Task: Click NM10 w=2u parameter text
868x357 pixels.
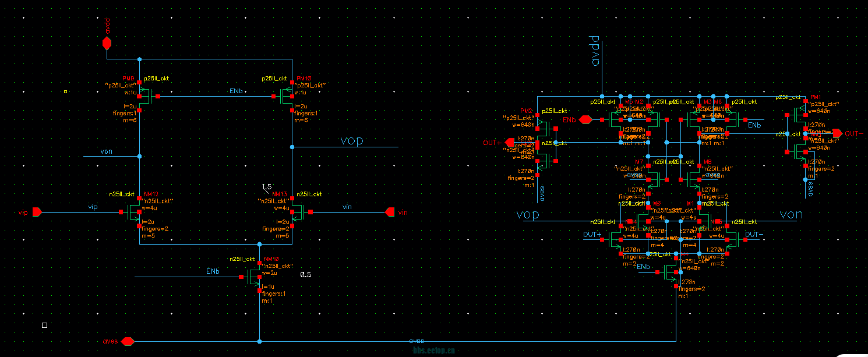Action: tap(270, 273)
